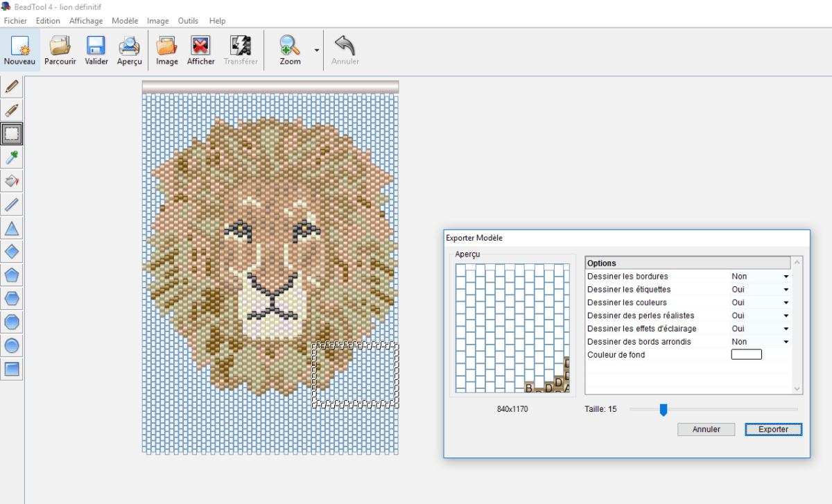Click the Annuler button in export dialog
The image size is (832, 504).
(x=706, y=429)
